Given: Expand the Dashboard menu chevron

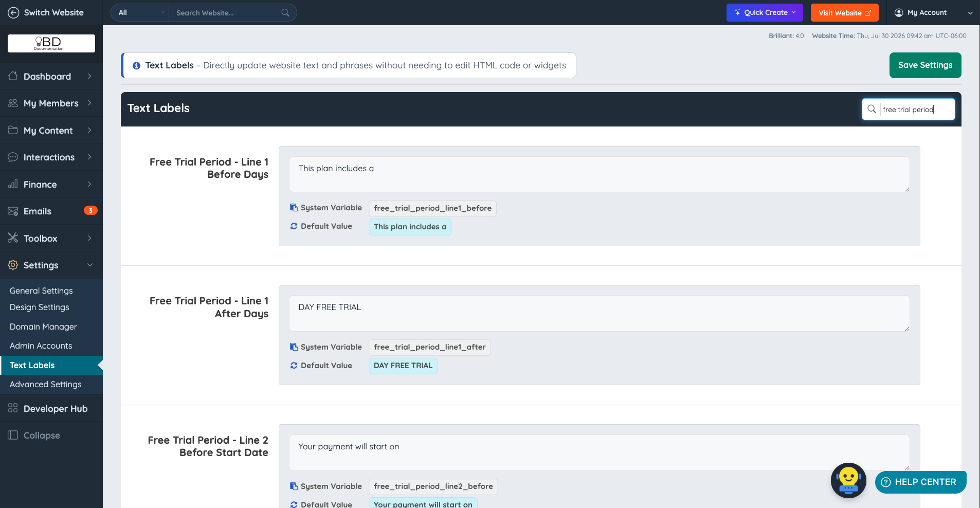Looking at the screenshot, I should coord(89,76).
